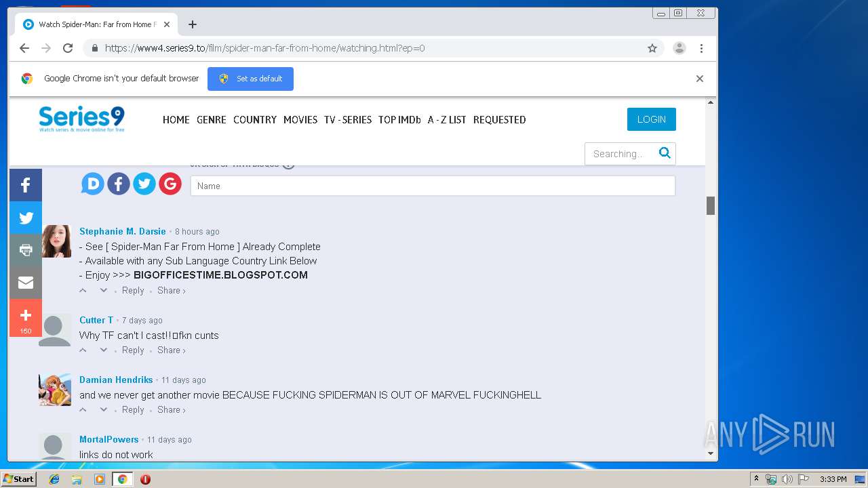868x488 pixels.
Task: Click the taskbar clock 3:33 PM
Action: pyautogui.click(x=833, y=479)
